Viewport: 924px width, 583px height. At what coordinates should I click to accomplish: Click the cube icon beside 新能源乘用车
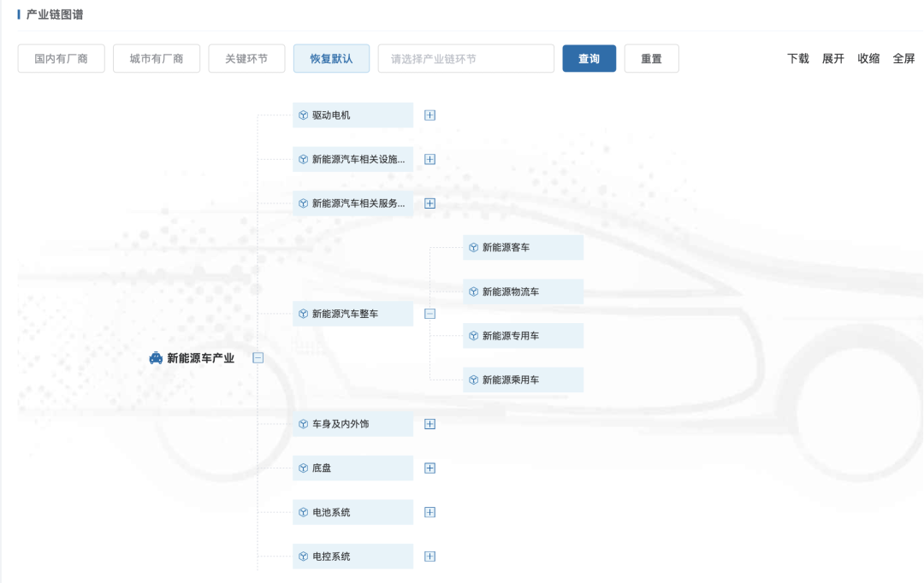point(473,380)
